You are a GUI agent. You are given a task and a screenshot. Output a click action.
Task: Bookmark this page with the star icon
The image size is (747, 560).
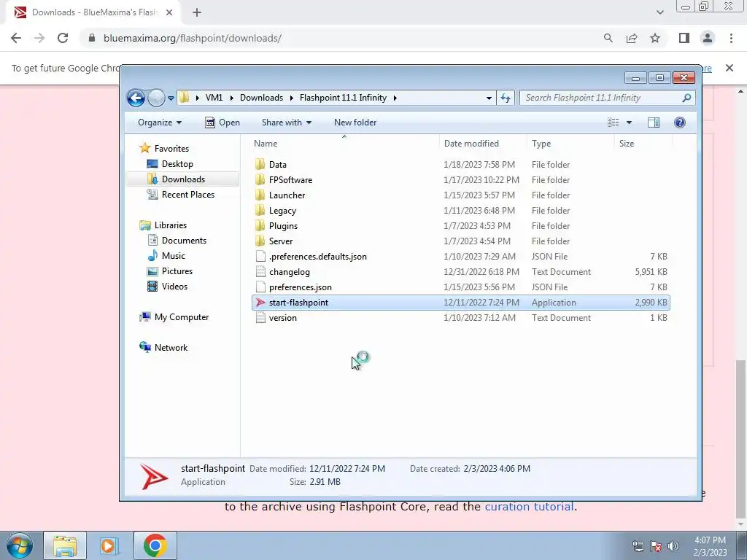(x=655, y=38)
